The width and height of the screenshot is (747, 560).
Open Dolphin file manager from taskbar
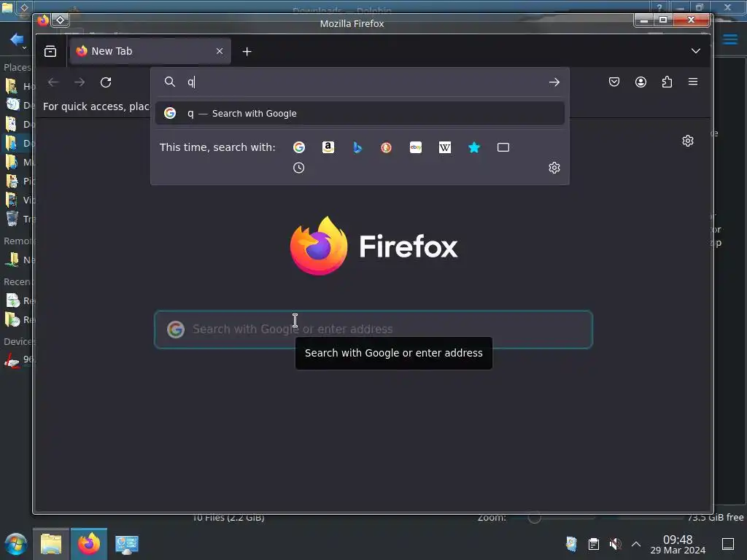[51, 544]
